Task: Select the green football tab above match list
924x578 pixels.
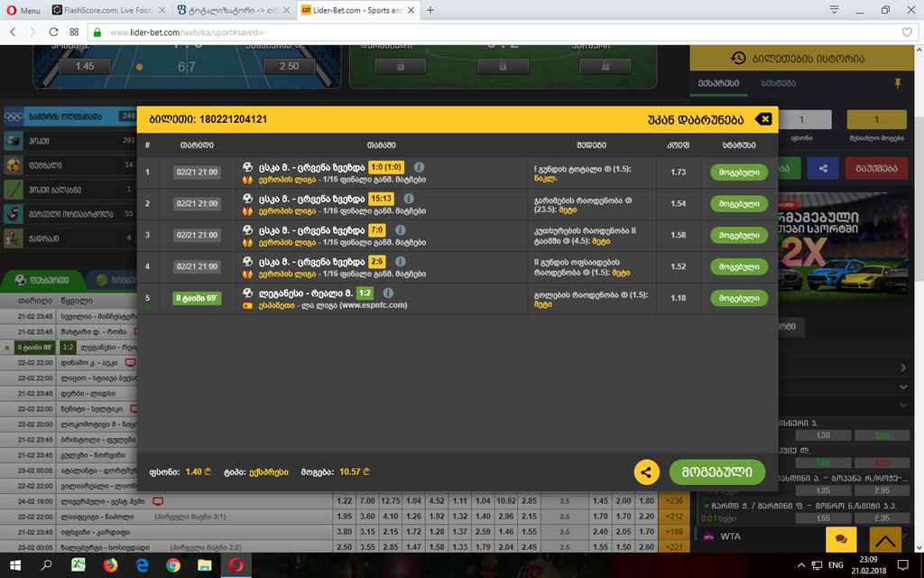Action: [x=42, y=280]
